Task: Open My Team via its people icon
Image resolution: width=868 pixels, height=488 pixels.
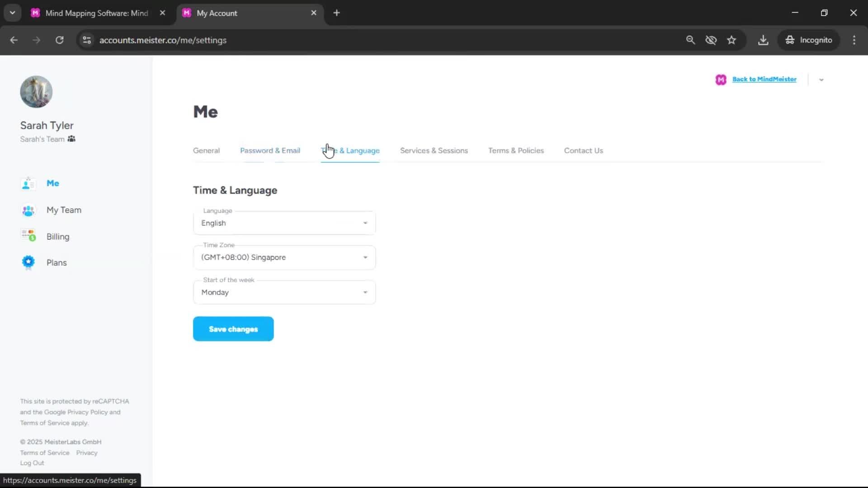Action: (x=28, y=210)
